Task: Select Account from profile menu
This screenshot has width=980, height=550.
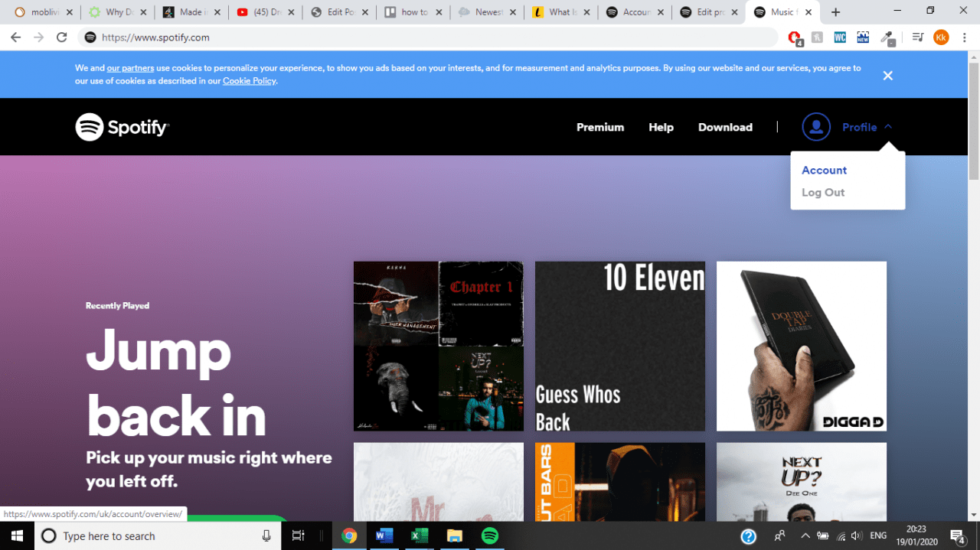Action: coord(824,170)
